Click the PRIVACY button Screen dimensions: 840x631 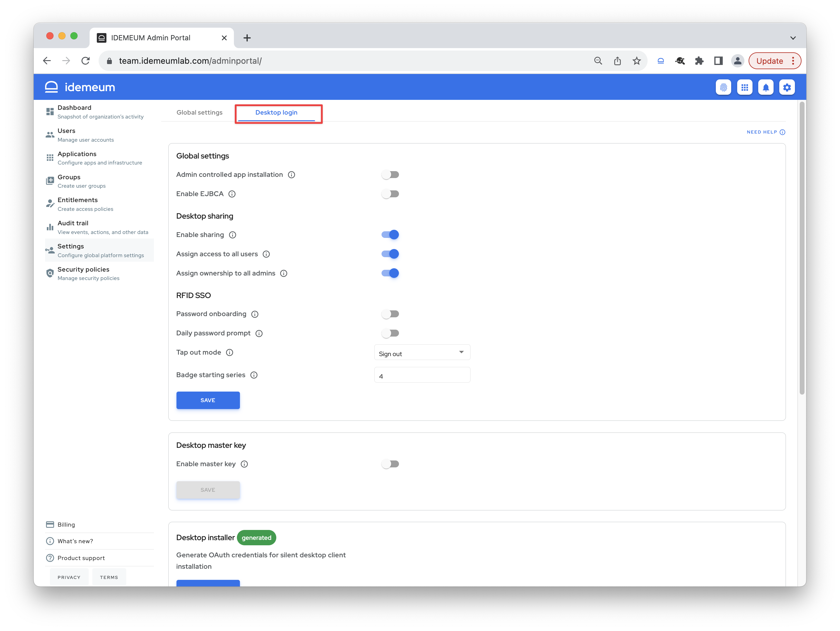click(69, 577)
